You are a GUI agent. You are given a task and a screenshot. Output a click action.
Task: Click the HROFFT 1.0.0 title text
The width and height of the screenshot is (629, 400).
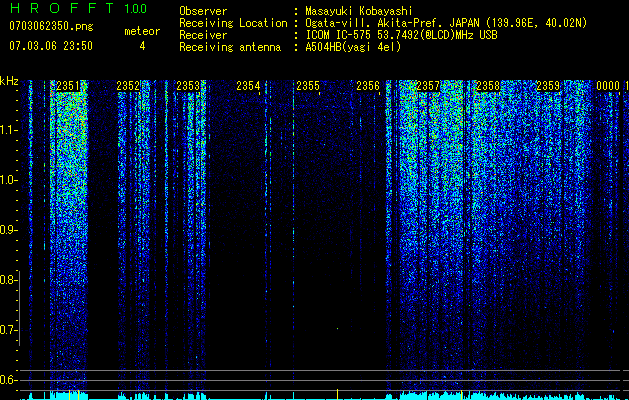(x=78, y=8)
